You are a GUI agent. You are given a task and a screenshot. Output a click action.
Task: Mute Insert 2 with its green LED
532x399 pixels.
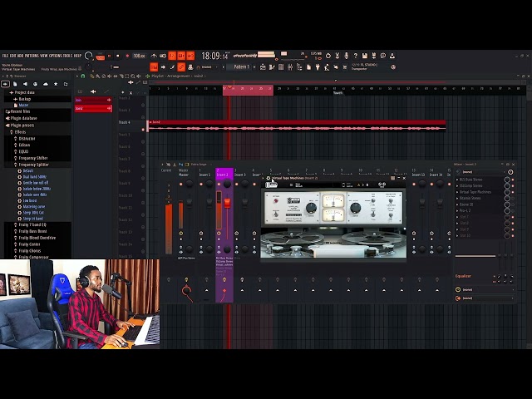[219, 185]
